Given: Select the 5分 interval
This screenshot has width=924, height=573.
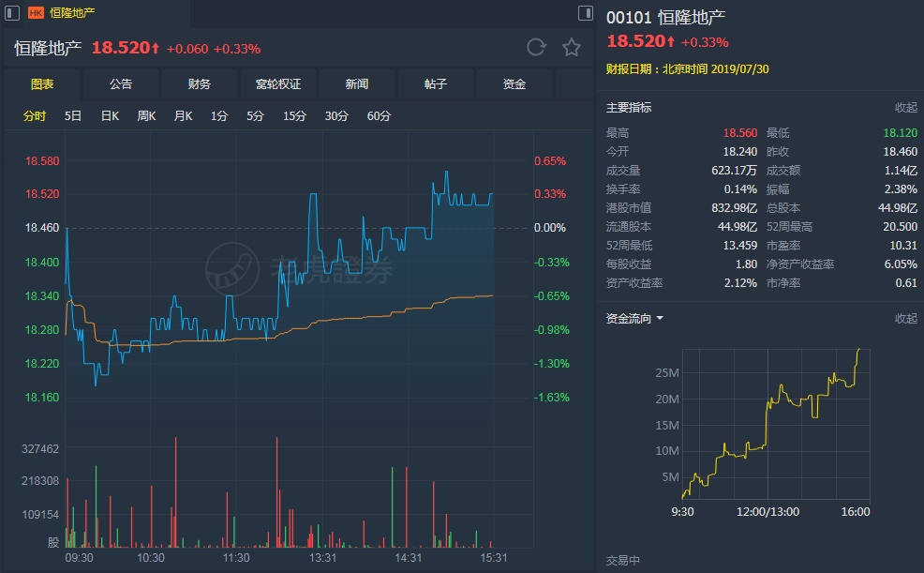Looking at the screenshot, I should pyautogui.click(x=255, y=116).
